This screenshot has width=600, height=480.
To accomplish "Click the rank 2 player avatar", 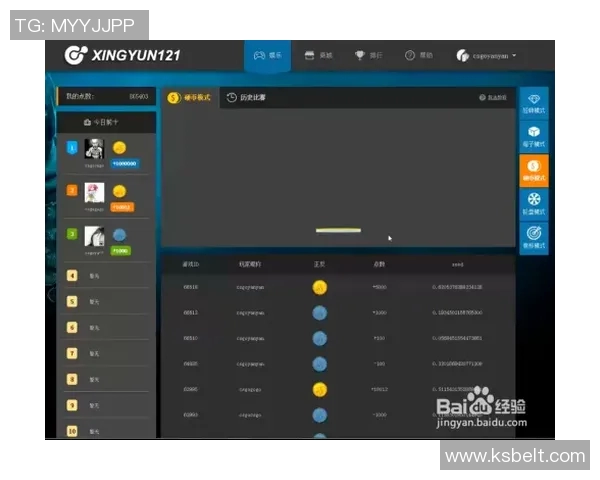I will (94, 193).
